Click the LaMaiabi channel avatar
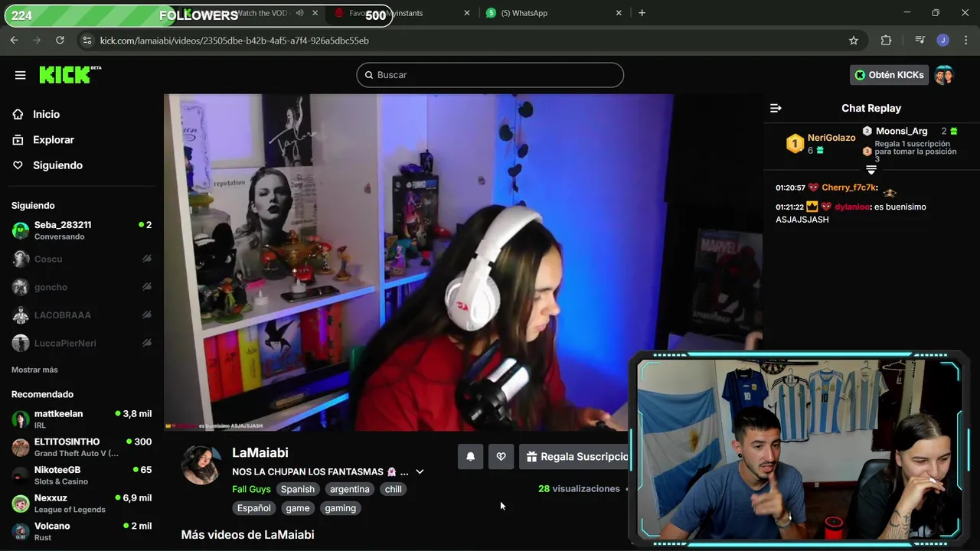980x551 pixels. pos(201,465)
